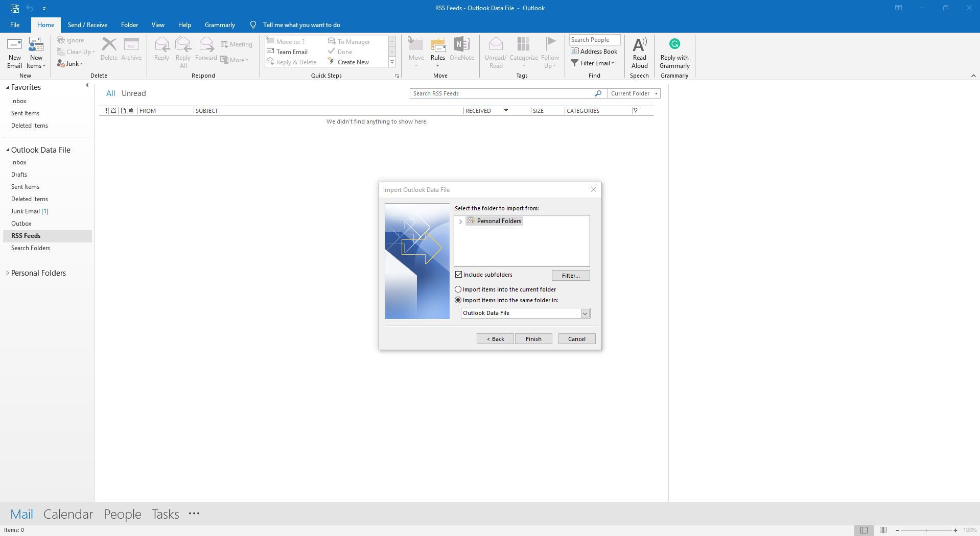Viewport: 980px width, 536px height.
Task: Expand Personal Folders in import dialog
Action: [x=460, y=222]
